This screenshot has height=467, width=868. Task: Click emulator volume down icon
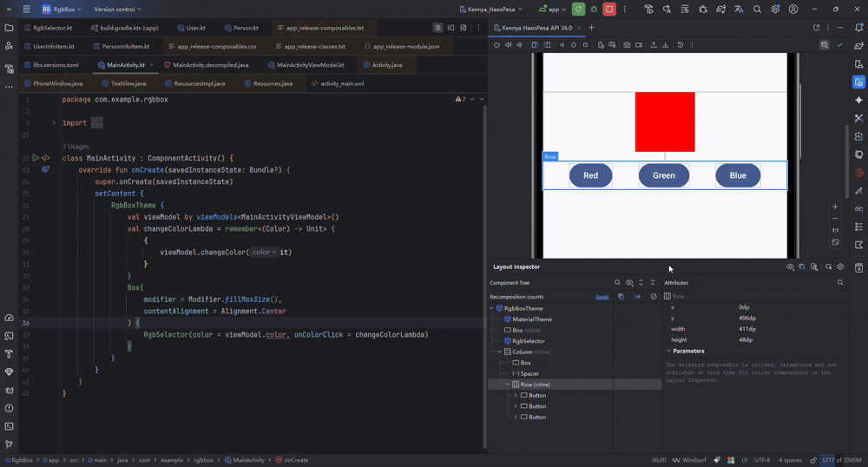[x=519, y=45]
